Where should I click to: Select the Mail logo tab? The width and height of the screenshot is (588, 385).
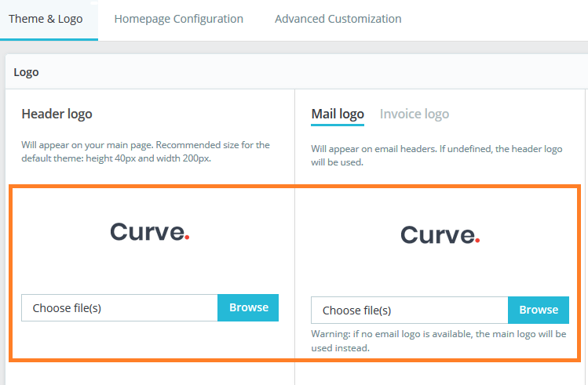click(x=338, y=114)
